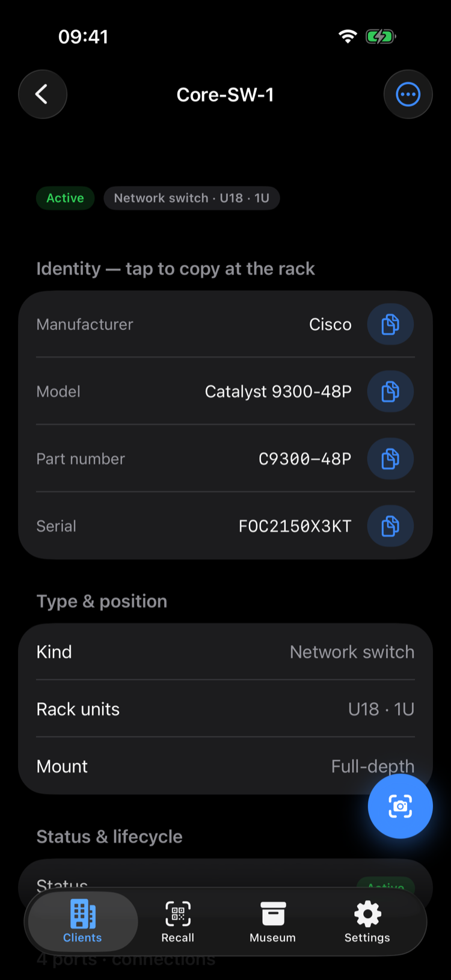Viewport: 451px width, 980px height.
Task: Copy the Part number C9300-48P
Action: click(x=390, y=459)
